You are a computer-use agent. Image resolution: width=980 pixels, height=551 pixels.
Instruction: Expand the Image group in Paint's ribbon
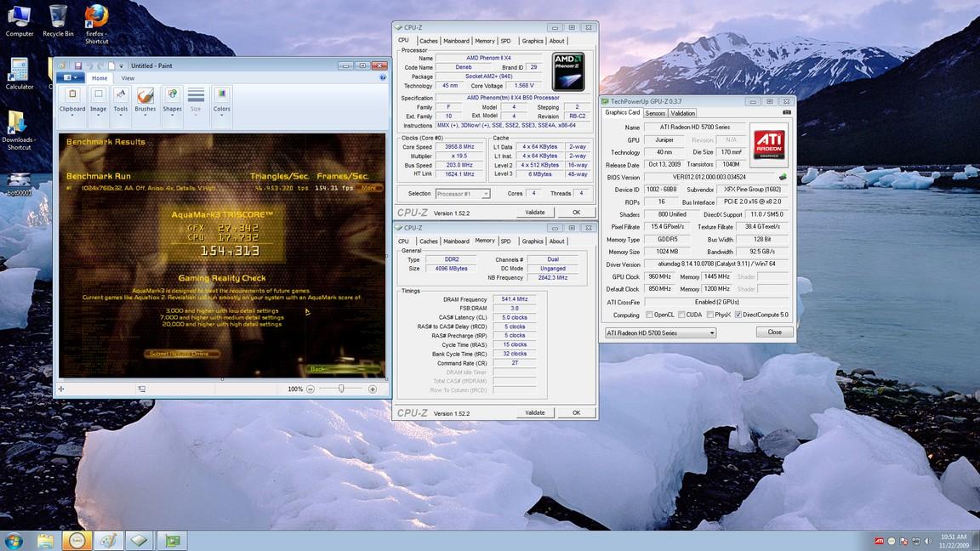tap(98, 103)
